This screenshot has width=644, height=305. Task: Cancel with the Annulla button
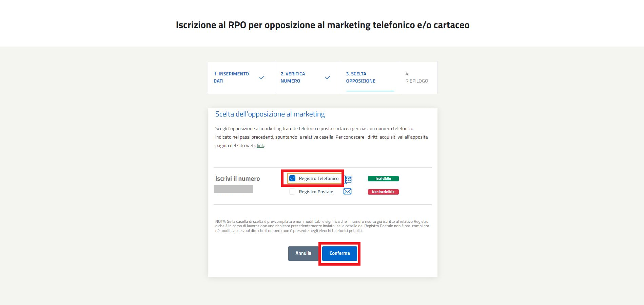303,253
